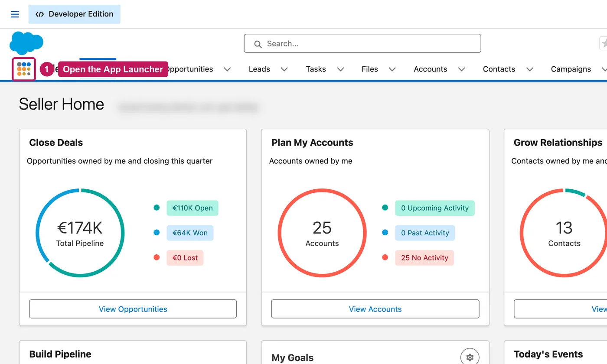The height and width of the screenshot is (364, 607).
Task: Expand the Leads tab chevron
Action: tap(284, 69)
